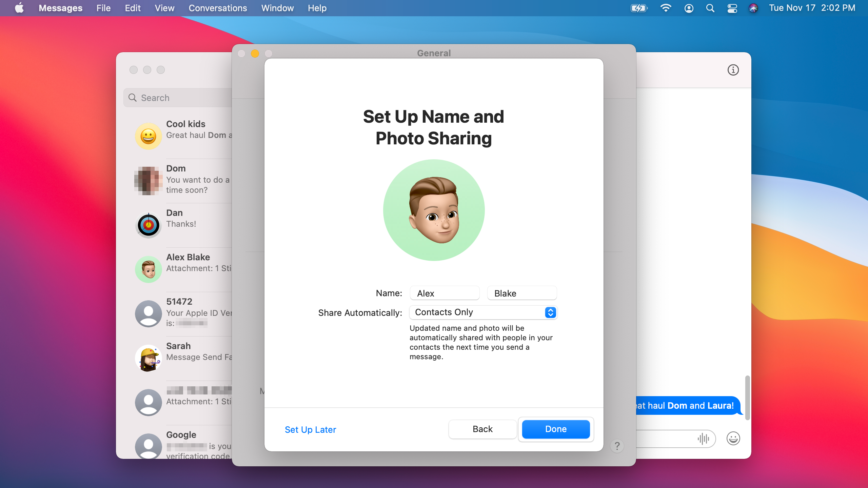Click the audio message waveform icon

tap(704, 439)
